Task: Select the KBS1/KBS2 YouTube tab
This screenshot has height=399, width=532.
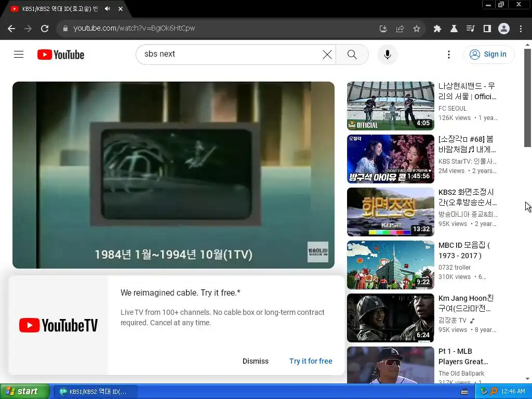Action: (x=60, y=9)
